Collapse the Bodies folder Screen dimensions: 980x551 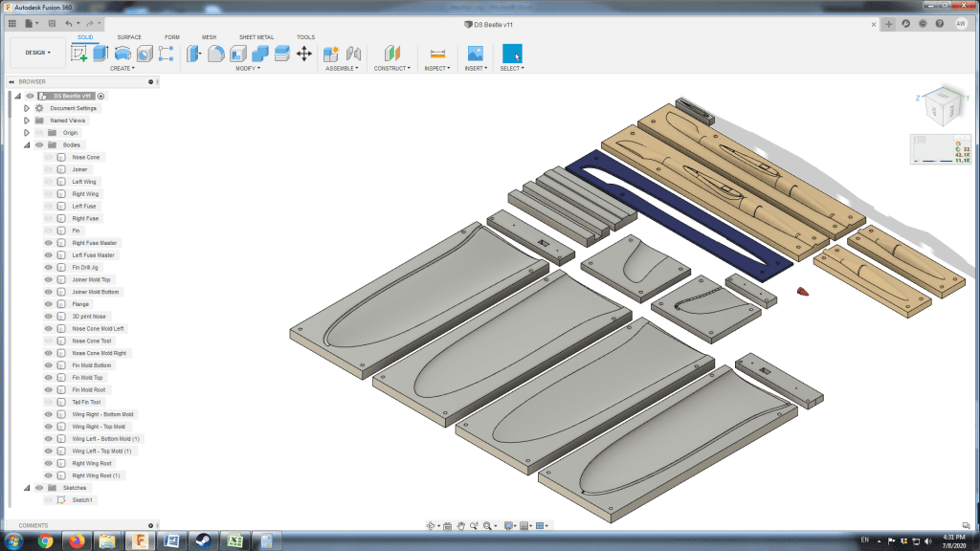27,144
